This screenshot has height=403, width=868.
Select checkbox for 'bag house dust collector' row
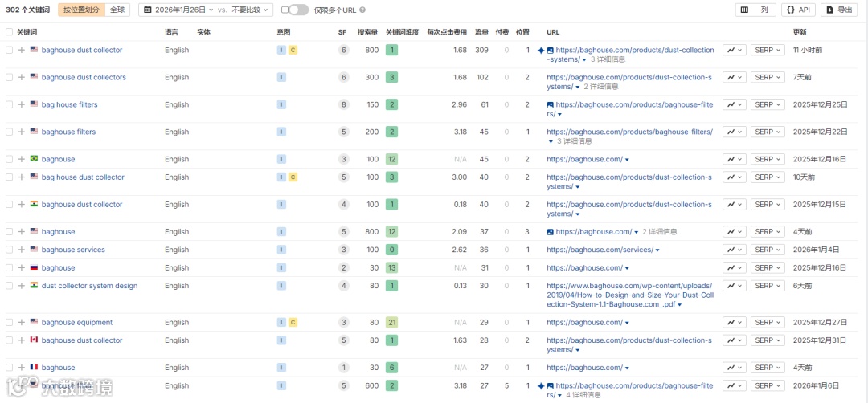(x=9, y=177)
